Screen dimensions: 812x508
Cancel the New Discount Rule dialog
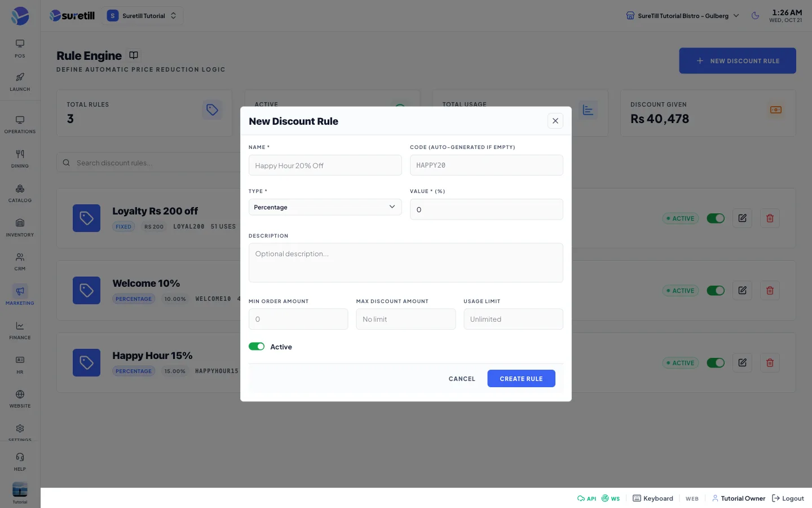tap(462, 379)
